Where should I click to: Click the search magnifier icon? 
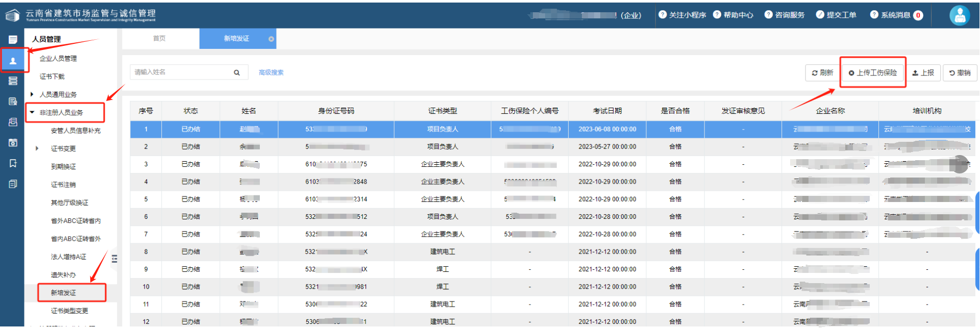237,72
